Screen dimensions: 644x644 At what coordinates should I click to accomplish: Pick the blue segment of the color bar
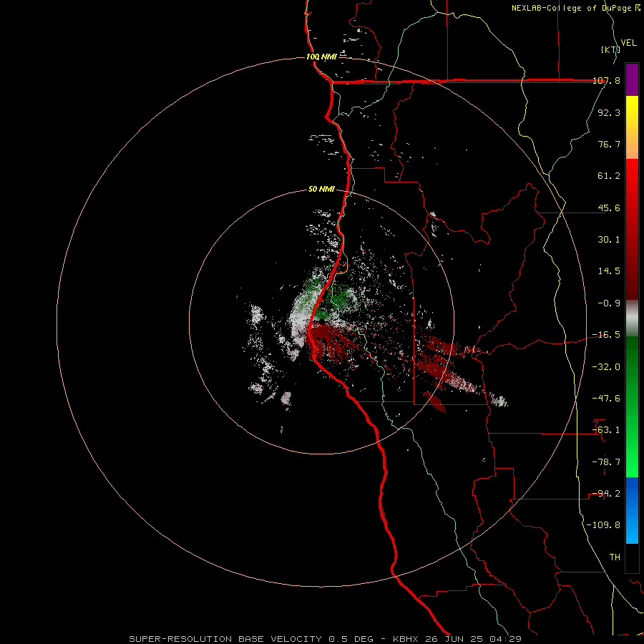click(x=632, y=510)
